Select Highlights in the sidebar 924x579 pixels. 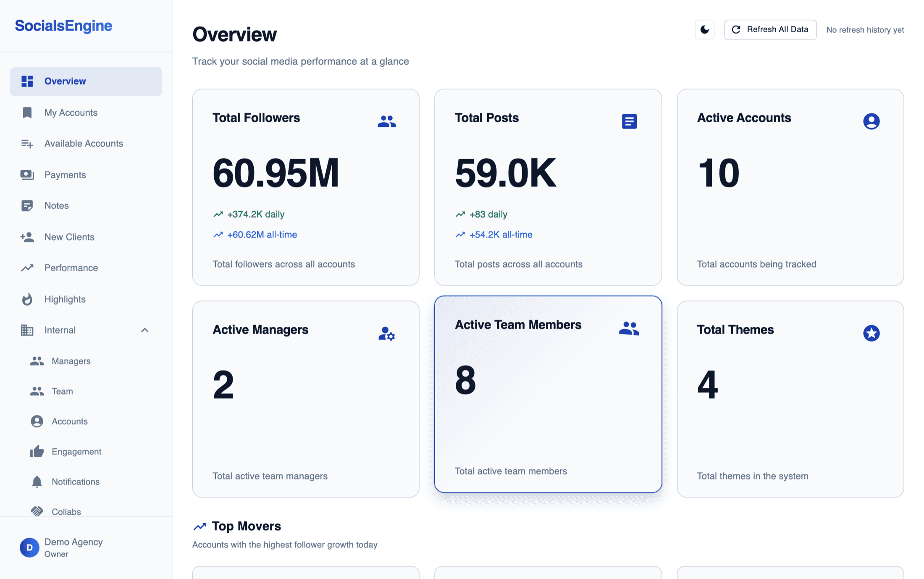click(x=86, y=299)
